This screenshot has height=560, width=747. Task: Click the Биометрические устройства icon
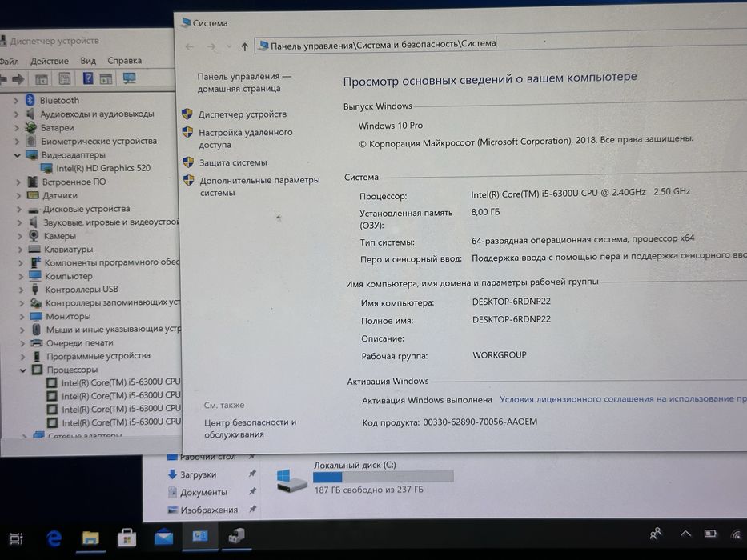31,141
